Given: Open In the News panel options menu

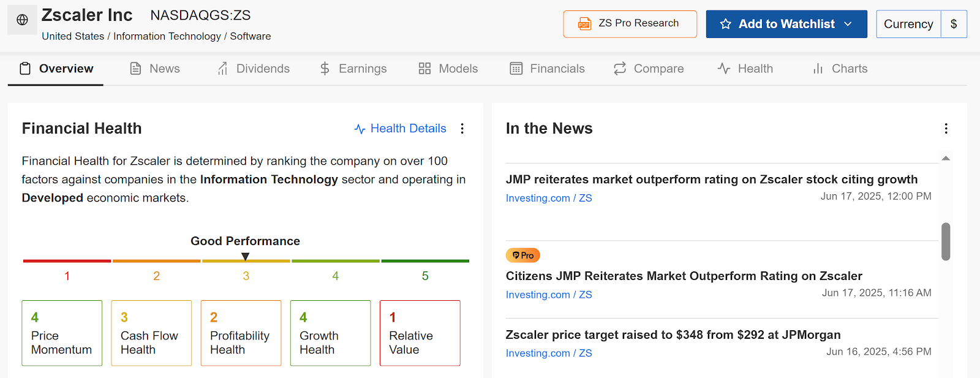Looking at the screenshot, I should 946,129.
